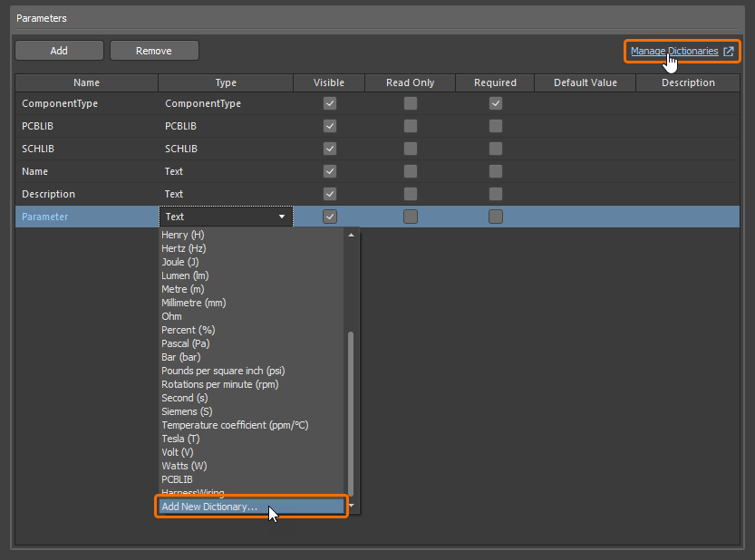Click Text type cell in Name row
This screenshot has width=755, height=560.
[226, 171]
